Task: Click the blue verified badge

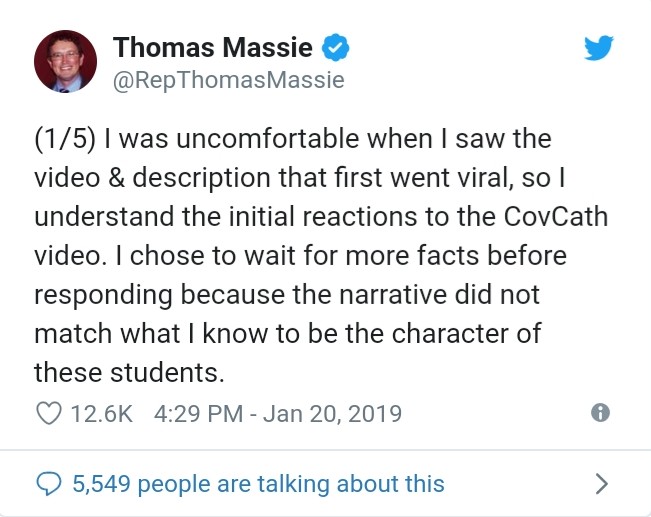Action: click(x=335, y=47)
